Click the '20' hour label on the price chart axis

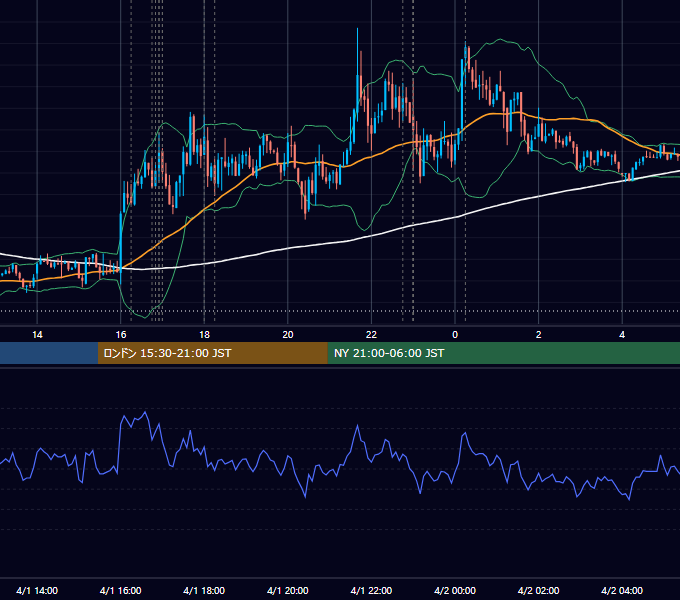[288, 335]
